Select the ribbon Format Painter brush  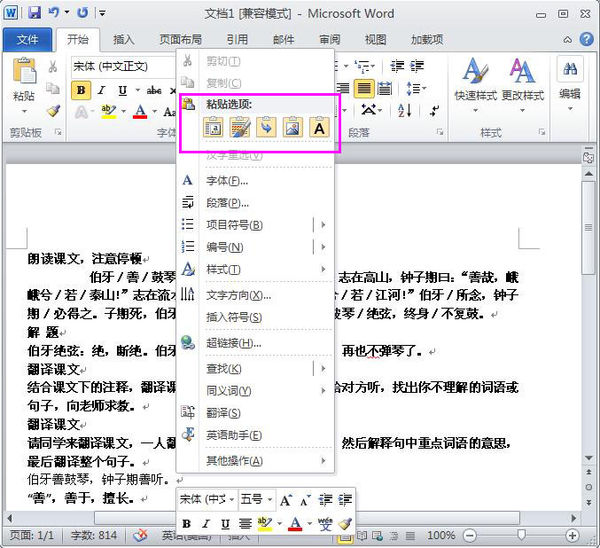pyautogui.click(x=54, y=111)
